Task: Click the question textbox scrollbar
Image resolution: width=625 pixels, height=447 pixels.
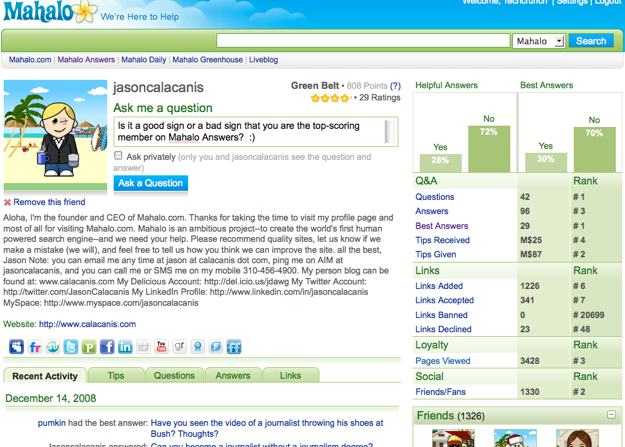Action: tap(390, 132)
